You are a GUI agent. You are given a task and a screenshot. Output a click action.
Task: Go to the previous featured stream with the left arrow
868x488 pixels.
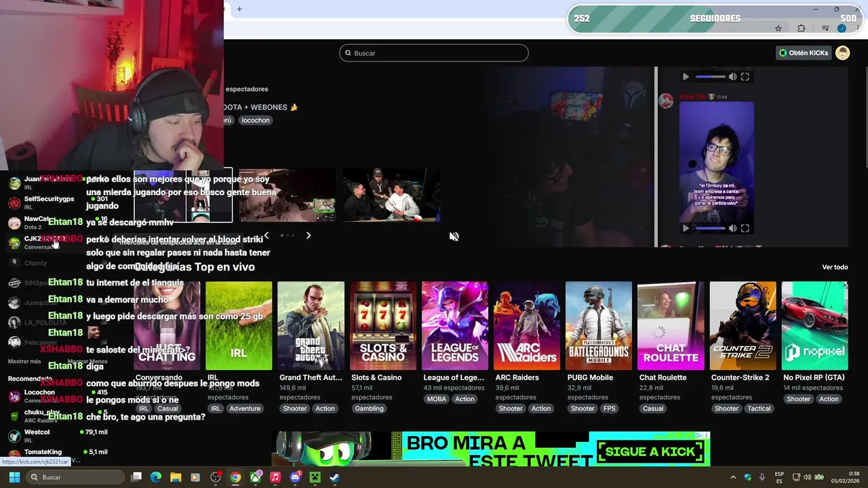tap(267, 236)
